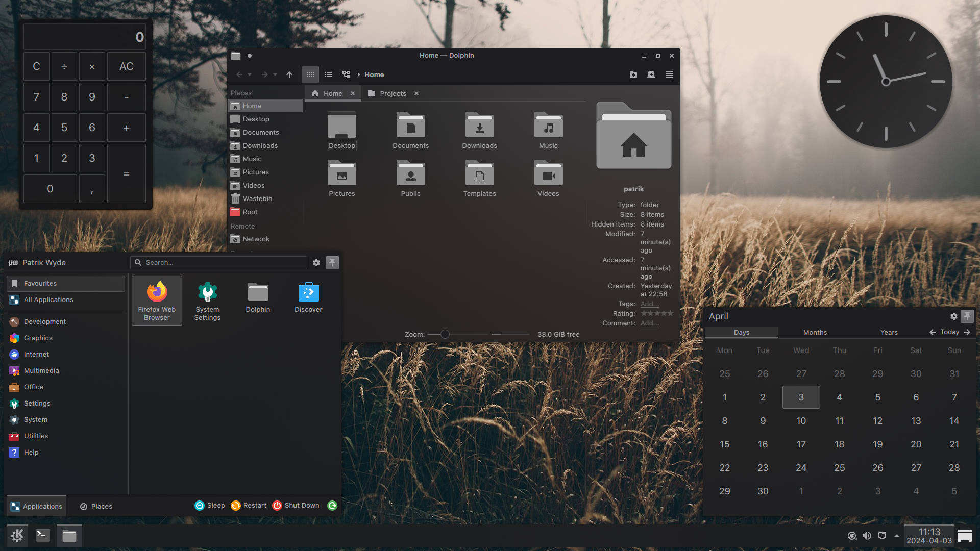This screenshot has width=980, height=551.
Task: Click Shut Down in launcher
Action: [x=296, y=505]
